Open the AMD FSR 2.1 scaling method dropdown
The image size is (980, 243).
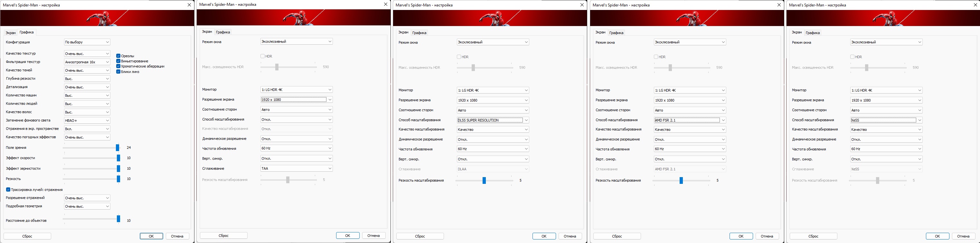click(x=690, y=120)
